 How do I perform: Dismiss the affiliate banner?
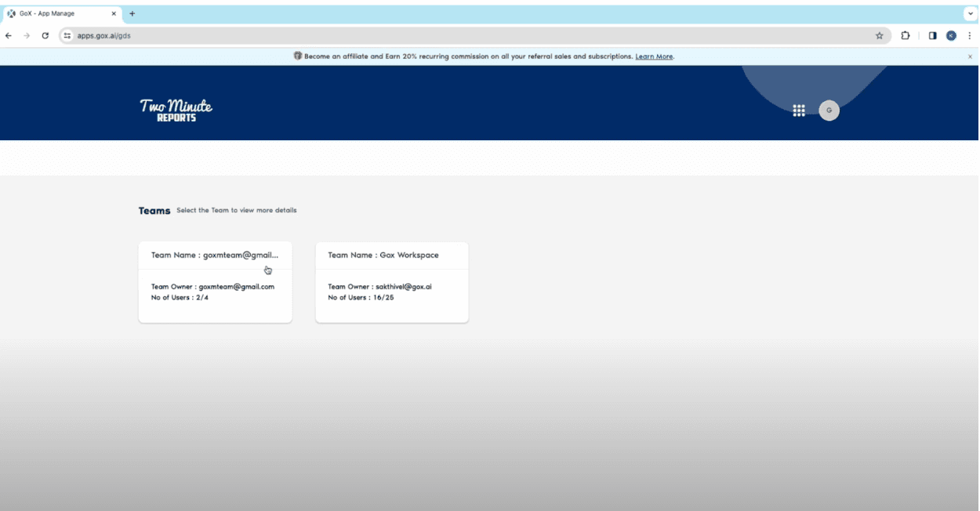coord(969,56)
